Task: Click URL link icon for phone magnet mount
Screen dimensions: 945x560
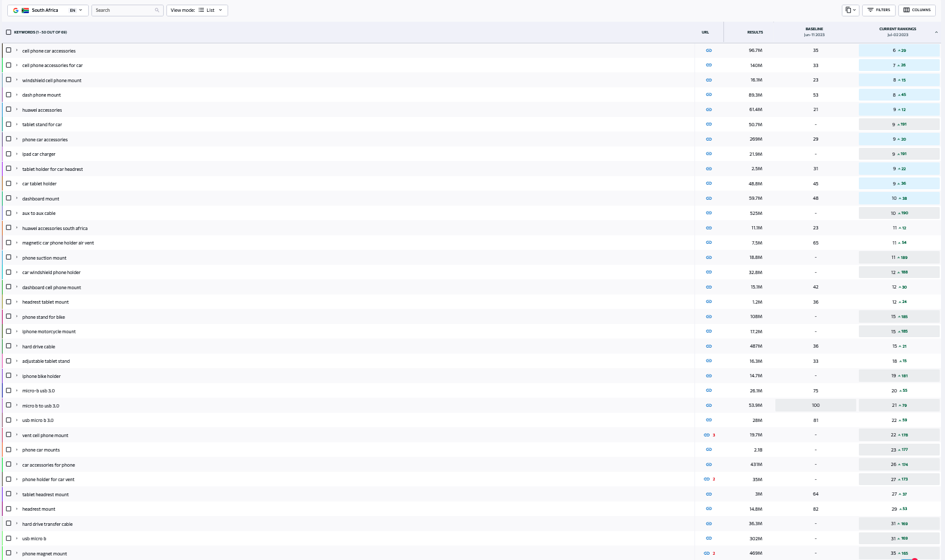Action: tap(706, 553)
